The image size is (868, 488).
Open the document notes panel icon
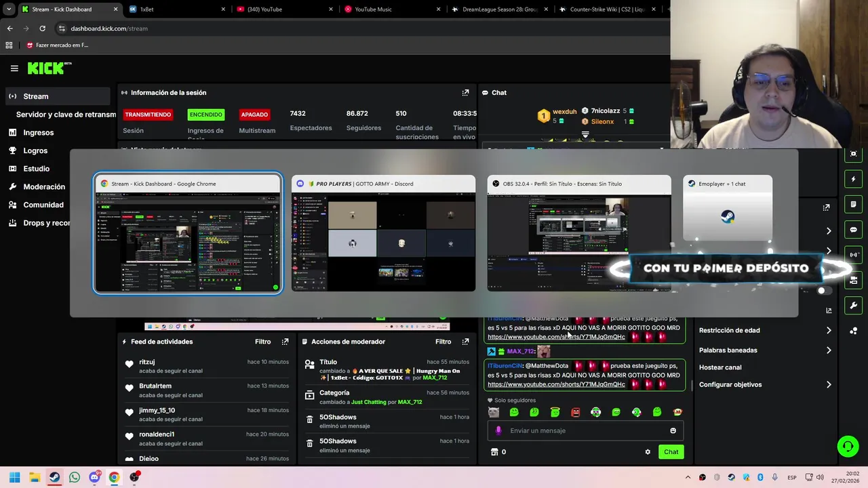[x=854, y=205]
